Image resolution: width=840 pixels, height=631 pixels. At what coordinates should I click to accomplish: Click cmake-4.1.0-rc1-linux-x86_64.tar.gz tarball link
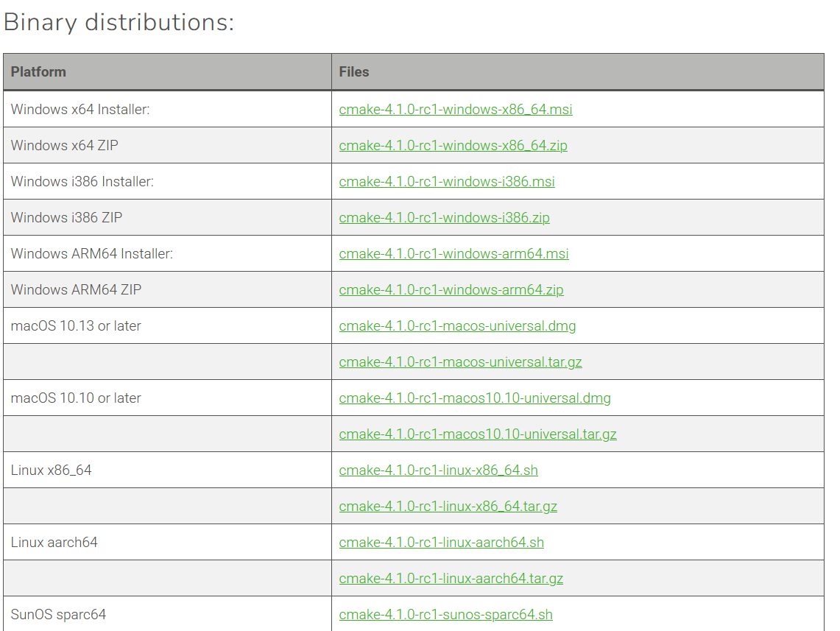coord(448,507)
